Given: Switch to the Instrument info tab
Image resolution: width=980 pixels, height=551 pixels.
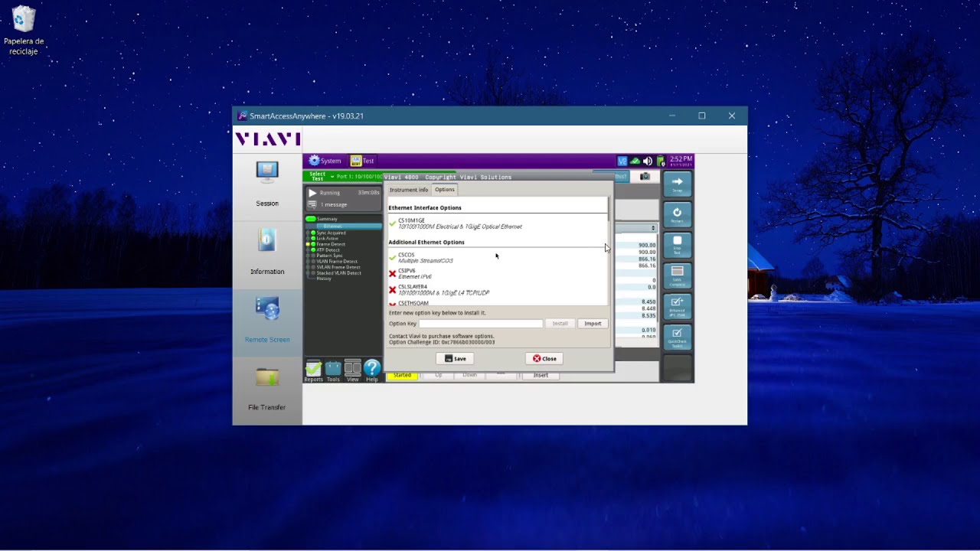Looking at the screenshot, I should pyautogui.click(x=409, y=190).
